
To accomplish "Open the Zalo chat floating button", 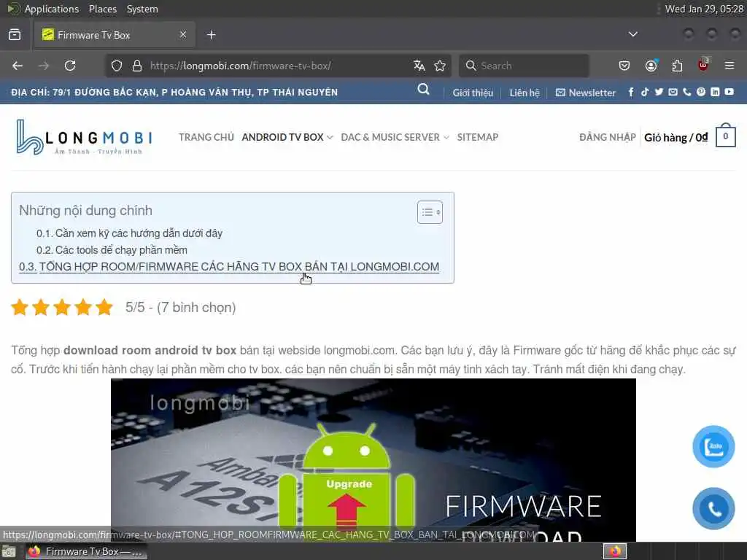I will coord(713,447).
